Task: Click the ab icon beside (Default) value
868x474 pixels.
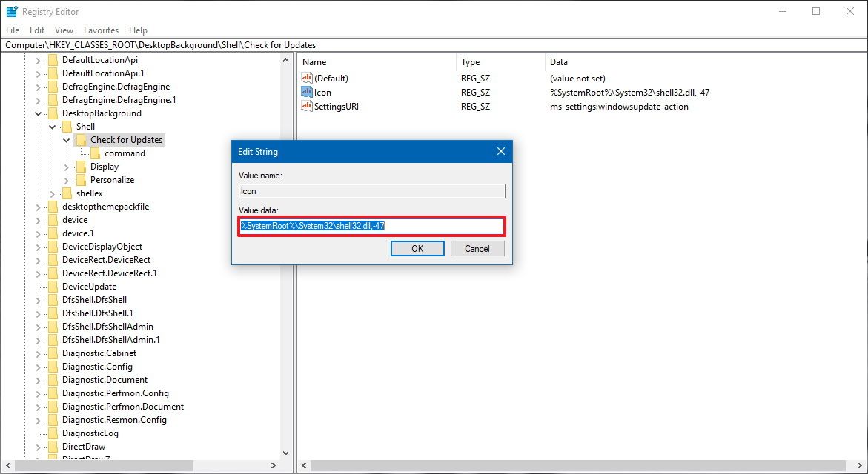Action: (x=307, y=78)
